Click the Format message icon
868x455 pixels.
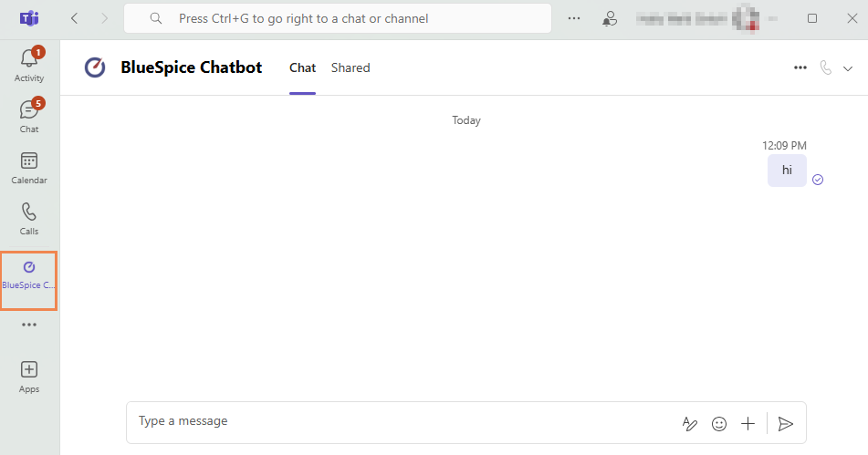pos(690,423)
